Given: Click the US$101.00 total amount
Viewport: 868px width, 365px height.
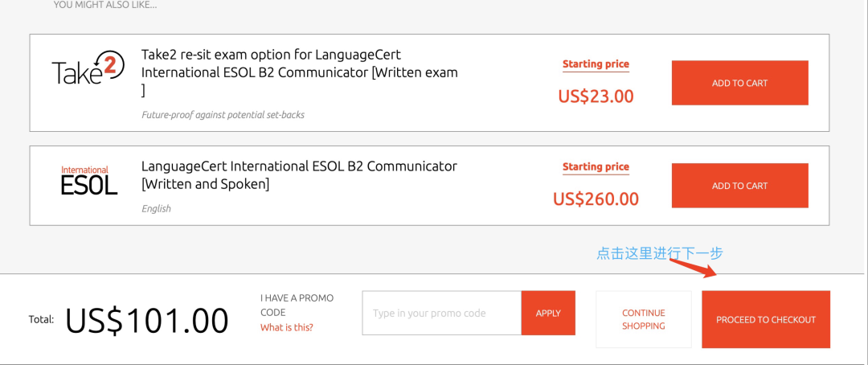Looking at the screenshot, I should pos(147,320).
